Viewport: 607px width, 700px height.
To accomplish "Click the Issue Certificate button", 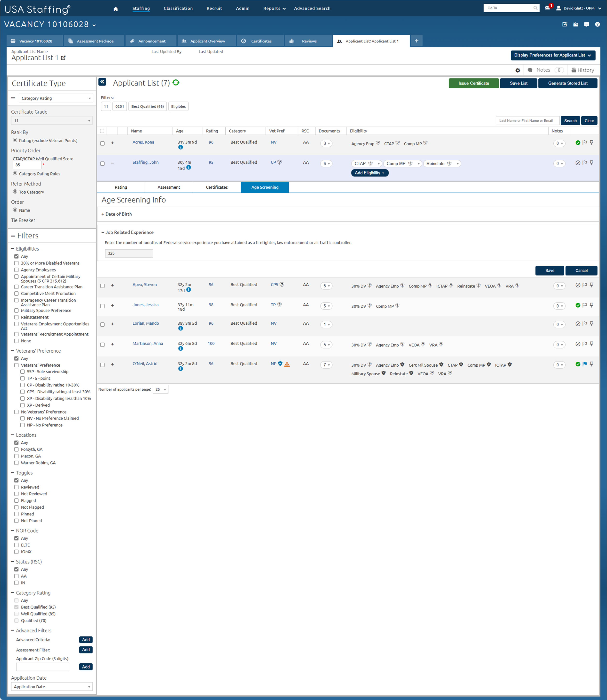I will (473, 83).
